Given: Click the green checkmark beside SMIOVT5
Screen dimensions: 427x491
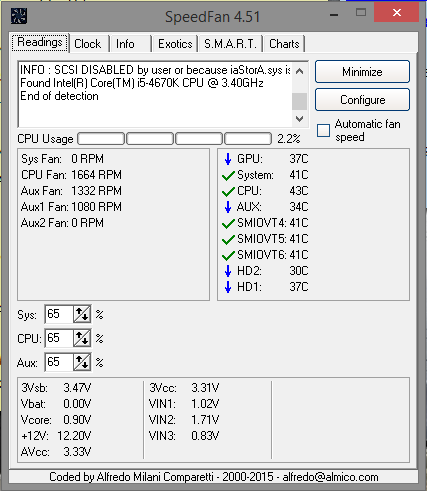Looking at the screenshot, I should point(228,239).
